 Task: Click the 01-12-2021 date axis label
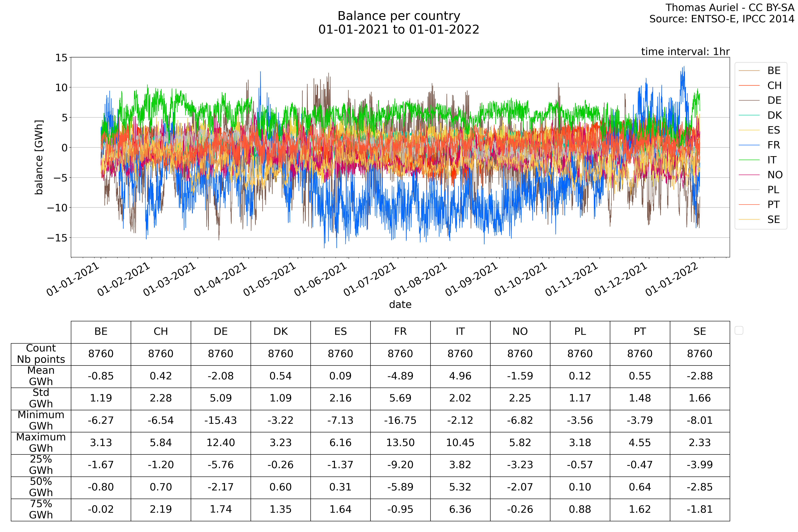[621, 279]
